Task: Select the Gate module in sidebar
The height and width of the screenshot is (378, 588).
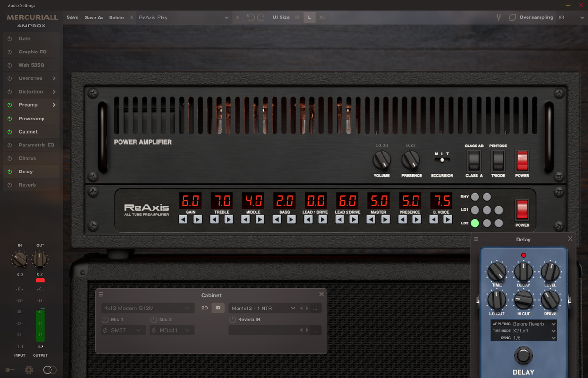Action: 32,39
